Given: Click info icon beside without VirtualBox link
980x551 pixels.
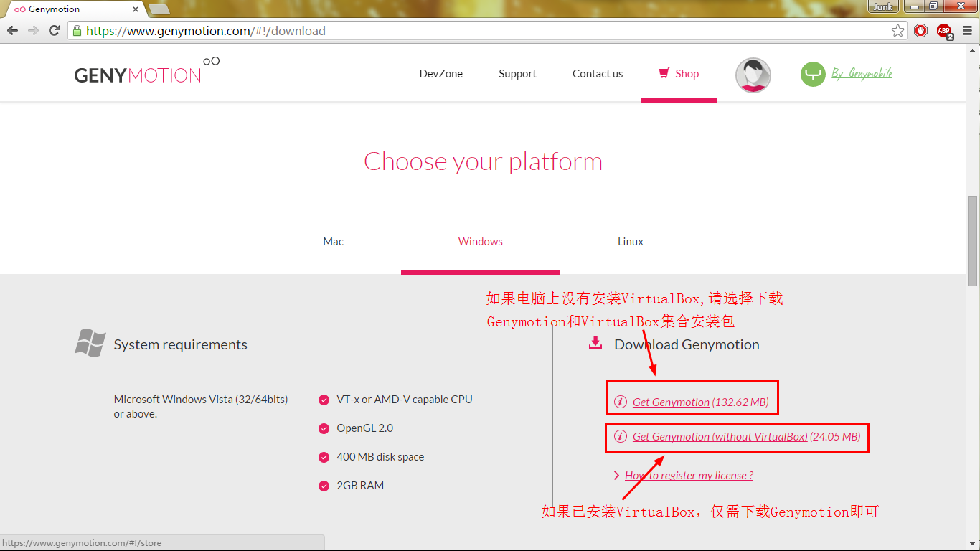Looking at the screenshot, I should pos(621,436).
